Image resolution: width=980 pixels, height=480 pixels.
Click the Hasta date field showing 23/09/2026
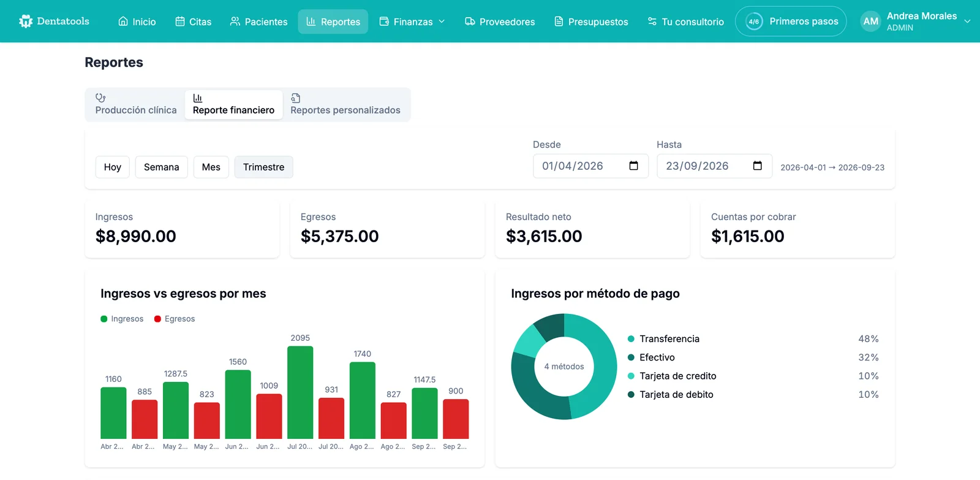tap(715, 166)
